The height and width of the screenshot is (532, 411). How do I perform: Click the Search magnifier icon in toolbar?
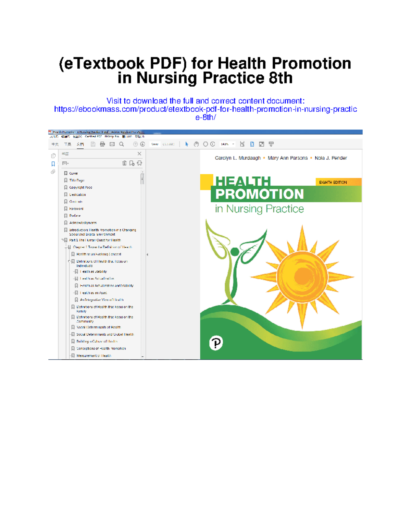pos(122,144)
